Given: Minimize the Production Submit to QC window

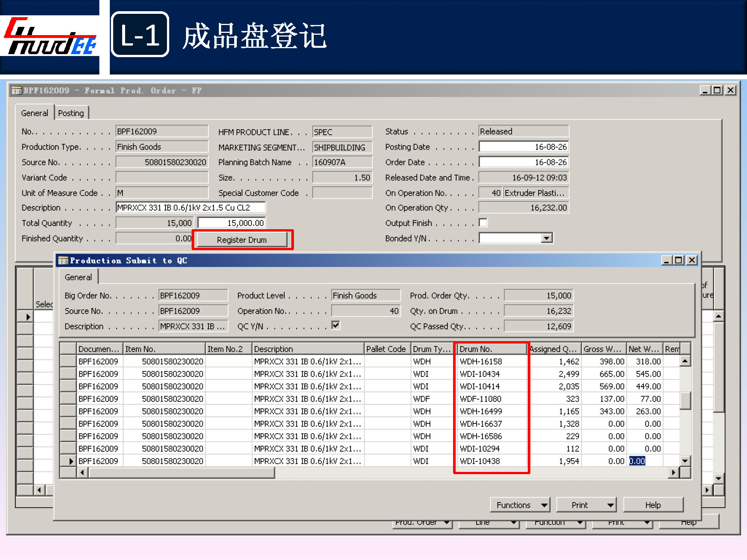Looking at the screenshot, I should (x=667, y=260).
